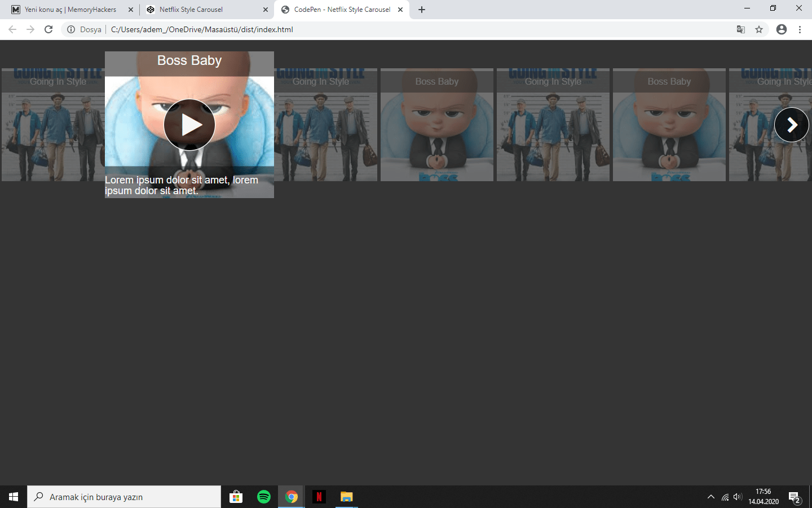Click the Lorem ipsum description text
The height and width of the screenshot is (508, 812).
tap(182, 185)
